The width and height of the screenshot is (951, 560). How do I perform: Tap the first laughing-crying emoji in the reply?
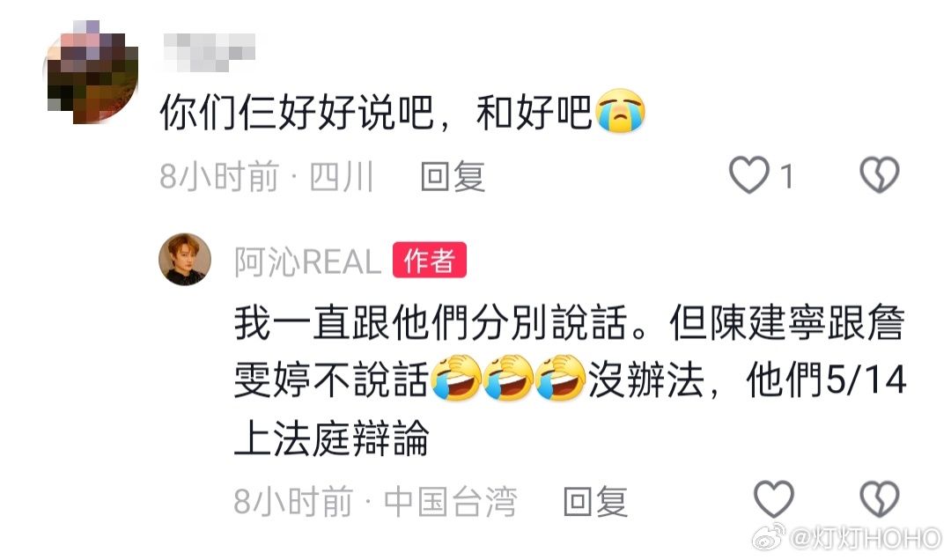click(455, 378)
